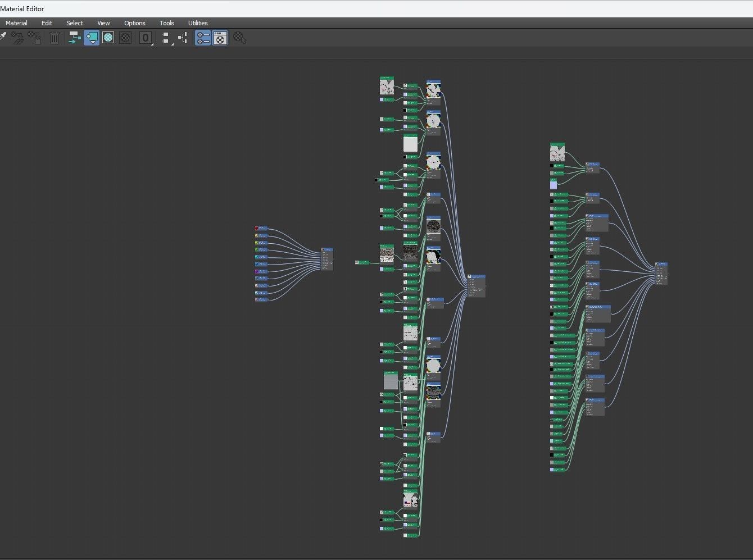
Task: Open the Select menu
Action: [x=75, y=23]
